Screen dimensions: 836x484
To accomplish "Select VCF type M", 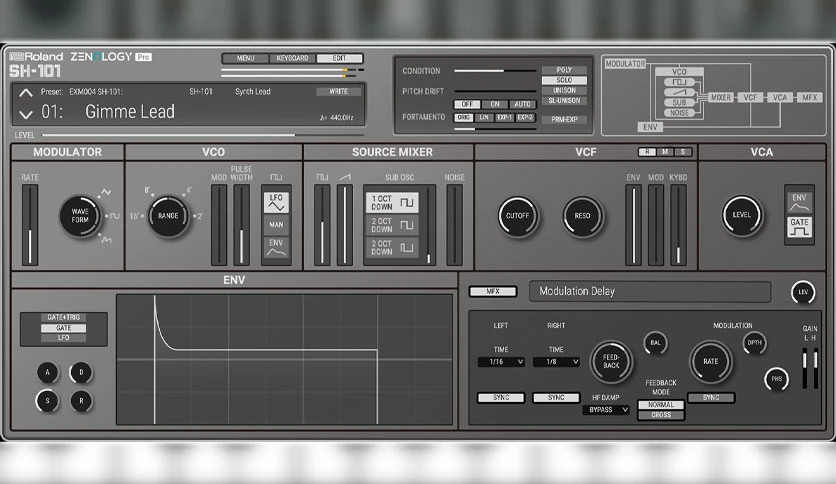I will click(665, 152).
